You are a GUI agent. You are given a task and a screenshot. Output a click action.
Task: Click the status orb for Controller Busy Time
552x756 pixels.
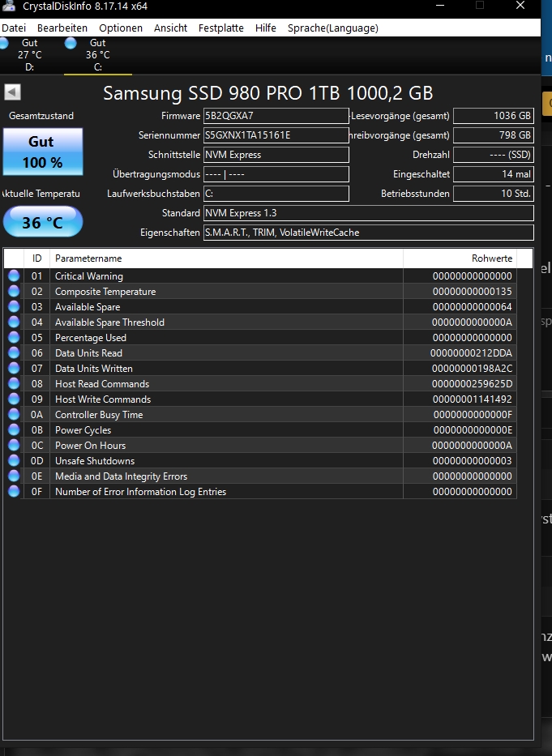point(14,415)
